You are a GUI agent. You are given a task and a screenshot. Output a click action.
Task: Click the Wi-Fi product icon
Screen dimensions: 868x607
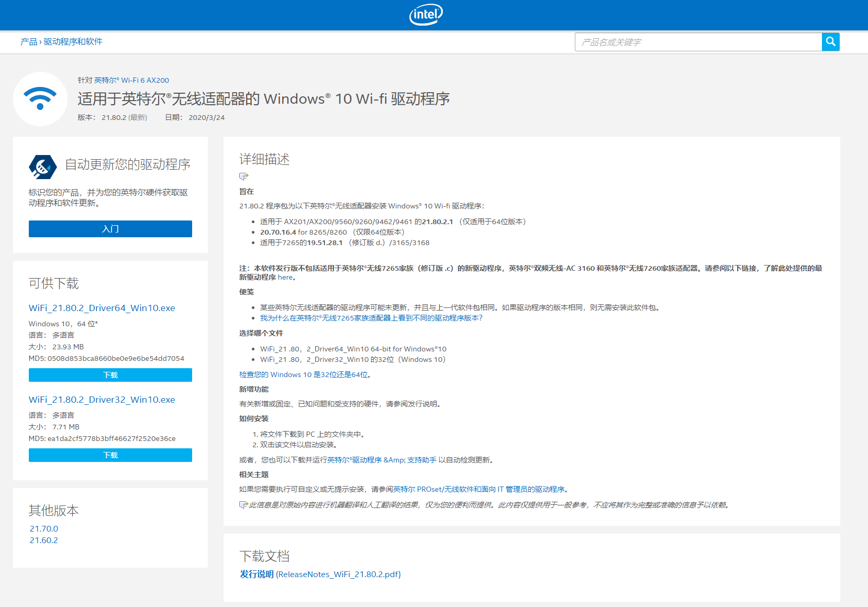pos(40,99)
